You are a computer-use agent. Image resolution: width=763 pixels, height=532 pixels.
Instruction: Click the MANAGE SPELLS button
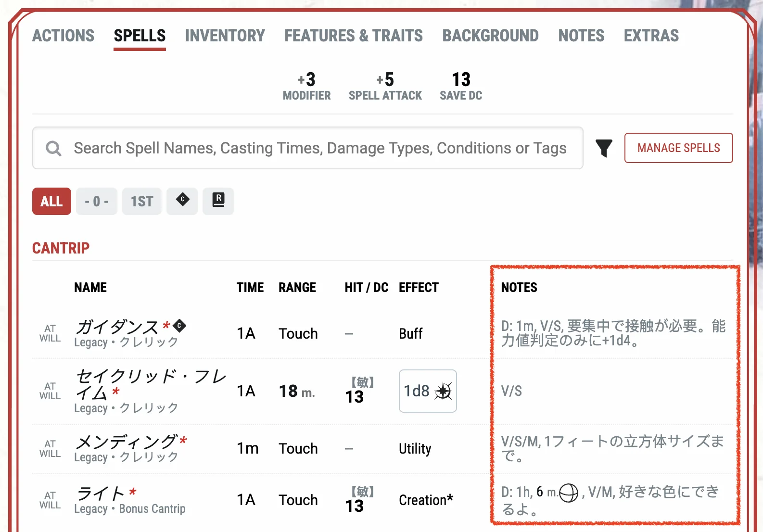pyautogui.click(x=678, y=148)
